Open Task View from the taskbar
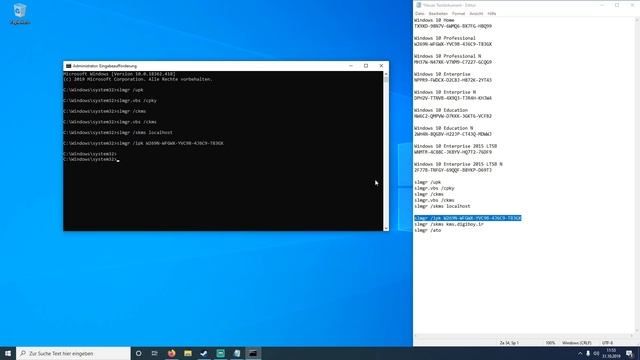This screenshot has height=360, width=640. tap(155, 353)
